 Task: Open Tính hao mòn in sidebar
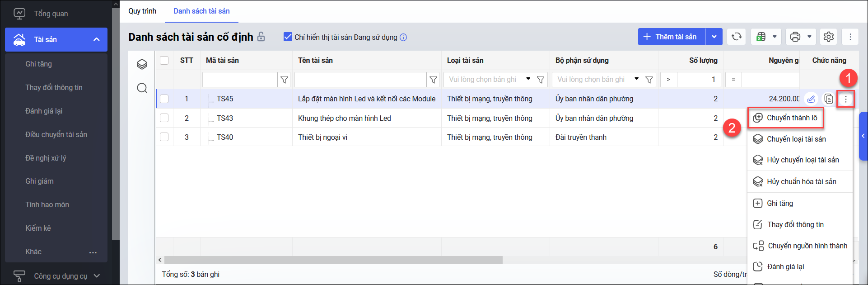pyautogui.click(x=47, y=204)
